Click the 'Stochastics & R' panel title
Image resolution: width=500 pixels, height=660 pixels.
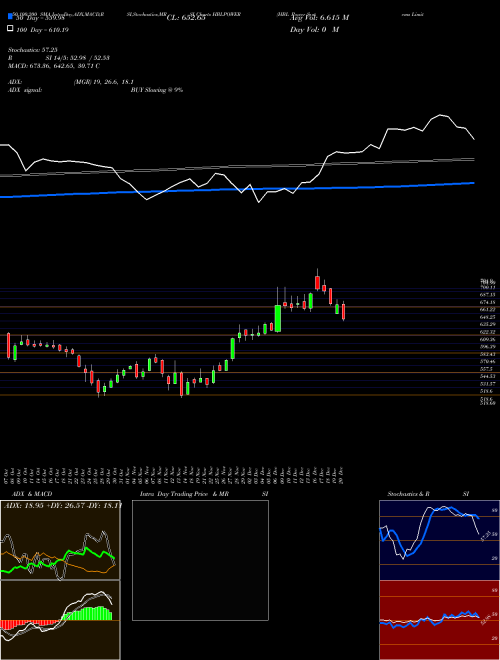point(408,494)
